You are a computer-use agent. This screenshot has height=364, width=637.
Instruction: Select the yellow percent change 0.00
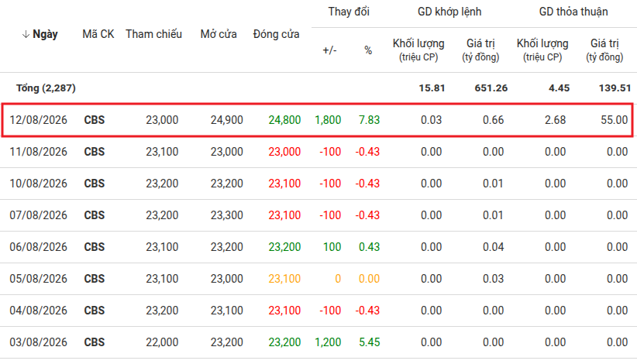[370, 279]
